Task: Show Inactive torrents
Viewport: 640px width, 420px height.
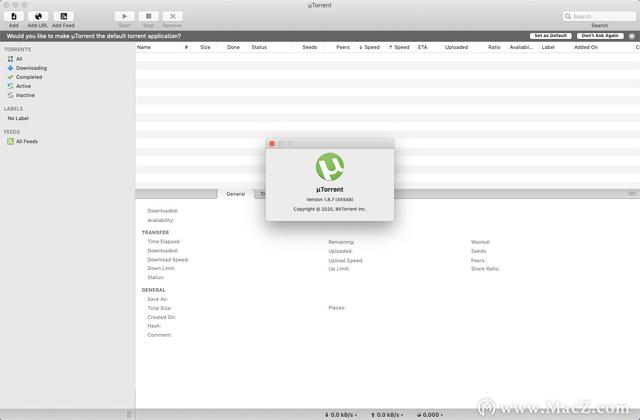Action: pos(25,95)
